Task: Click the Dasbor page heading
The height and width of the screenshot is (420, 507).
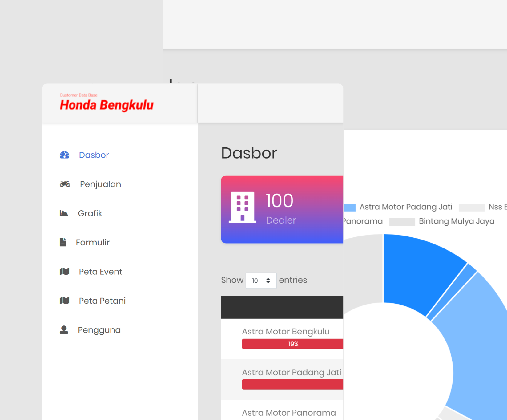Action: pyautogui.click(x=249, y=153)
